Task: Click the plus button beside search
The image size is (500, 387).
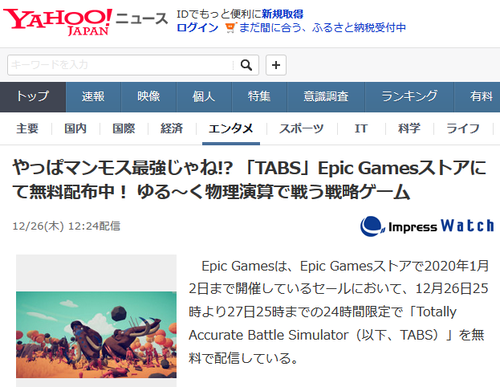Action: click(276, 65)
